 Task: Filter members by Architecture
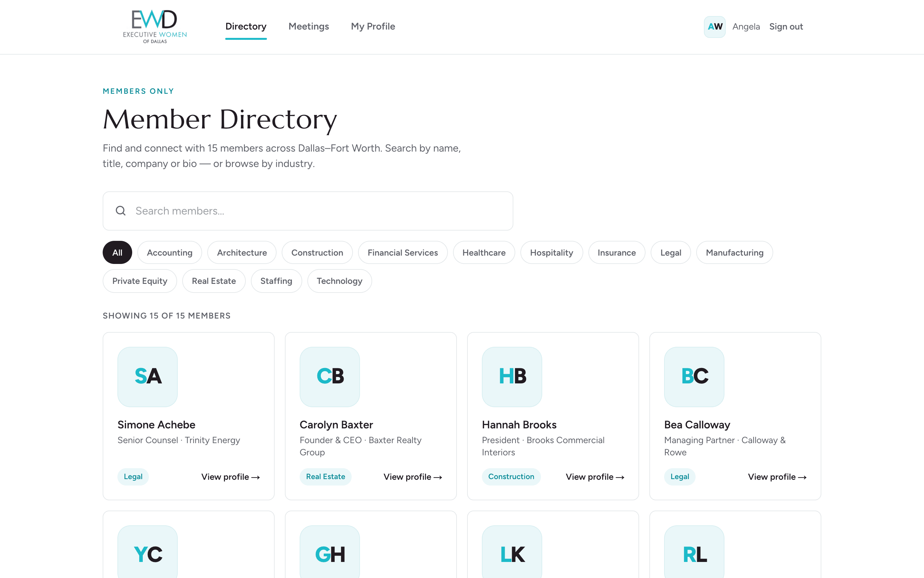point(242,252)
